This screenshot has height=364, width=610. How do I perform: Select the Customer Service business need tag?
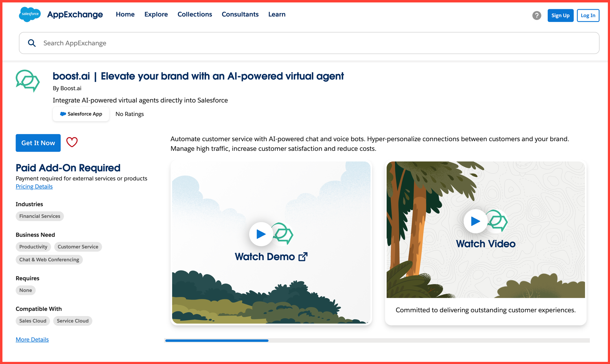[78, 247]
